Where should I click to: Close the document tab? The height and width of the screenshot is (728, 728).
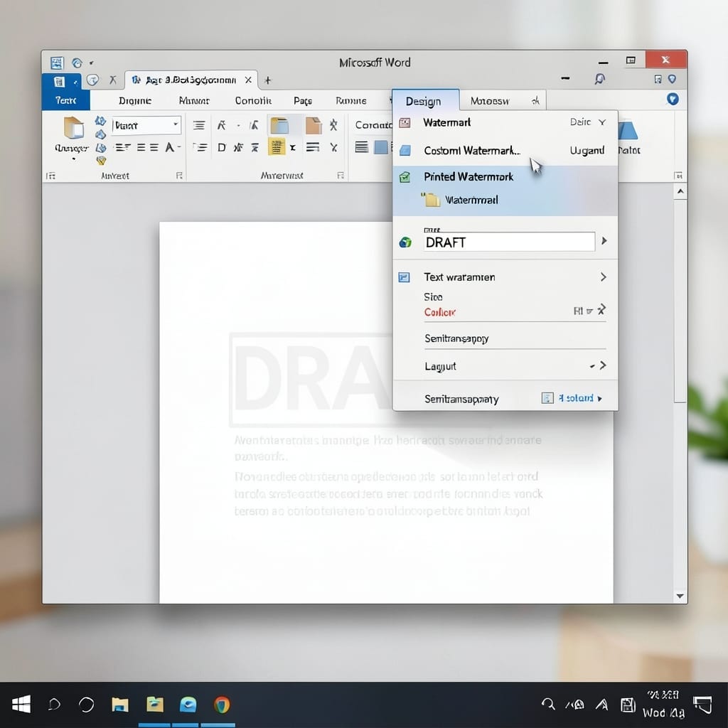click(x=248, y=80)
